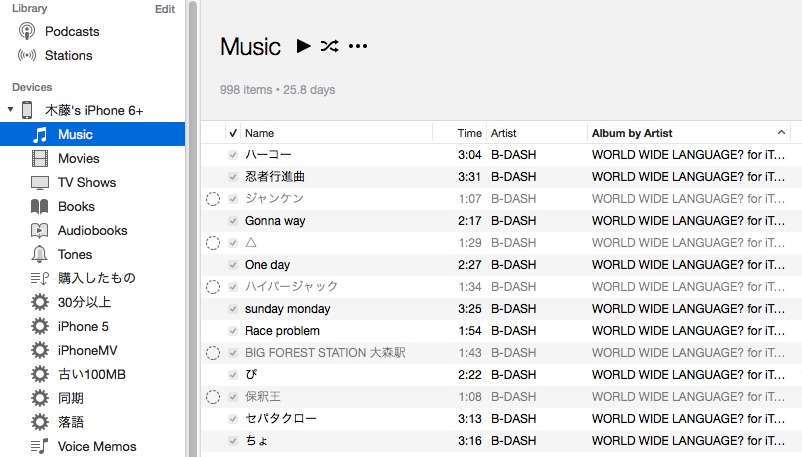Open the Tones section
Screen dimensions: 802x457
pyautogui.click(x=75, y=254)
